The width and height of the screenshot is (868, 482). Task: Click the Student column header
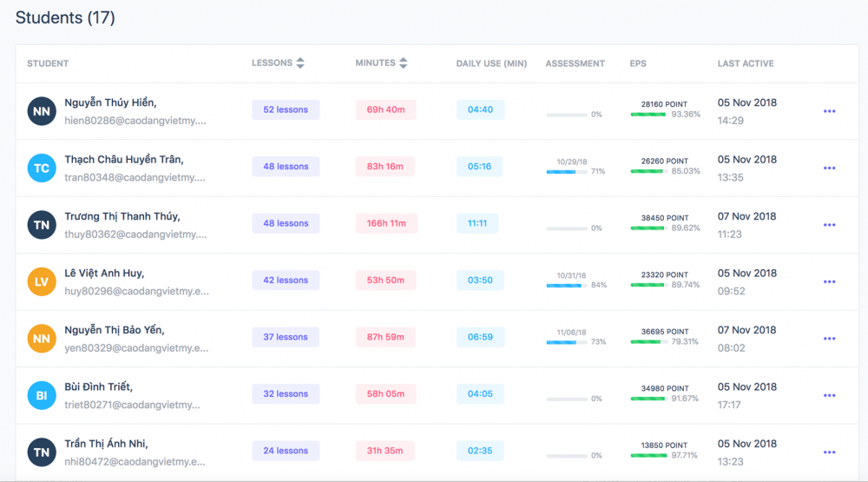point(48,63)
